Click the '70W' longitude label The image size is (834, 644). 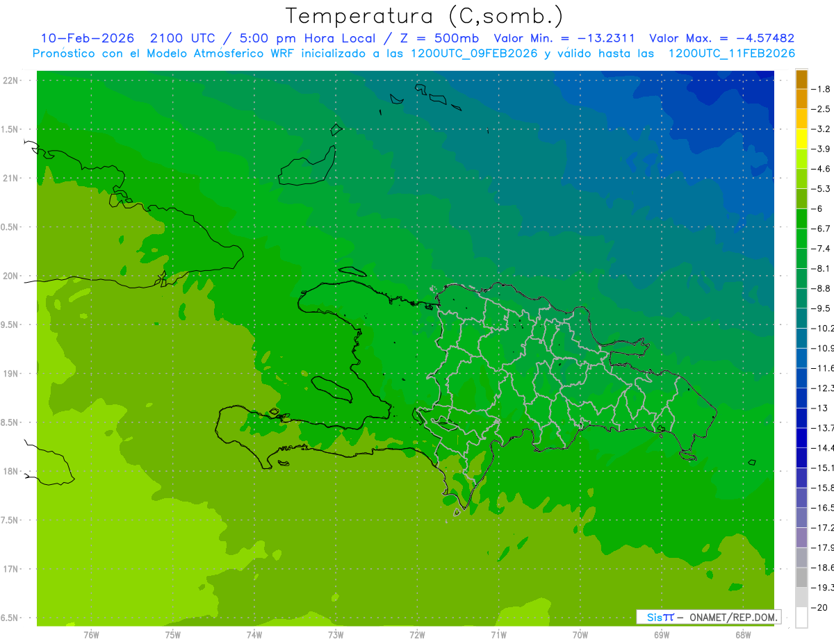tap(580, 635)
